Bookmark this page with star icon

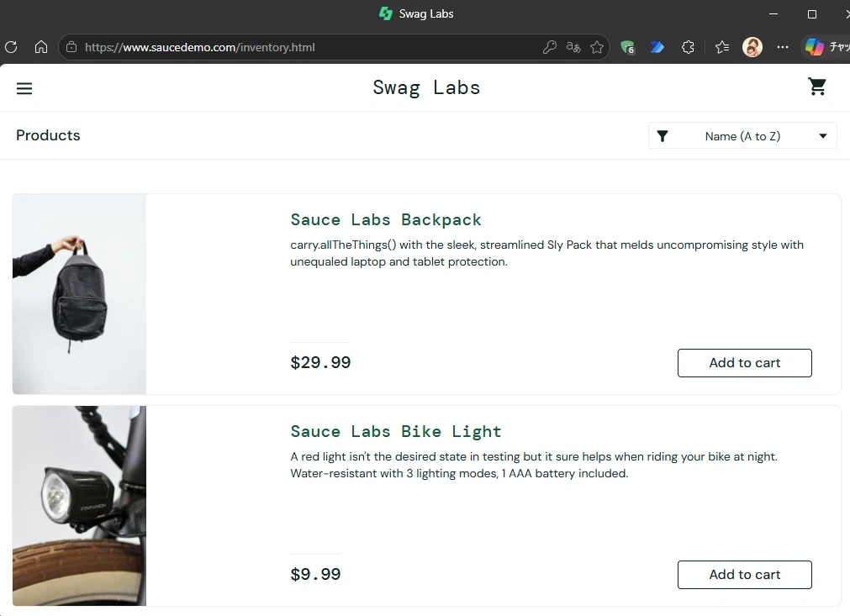[x=597, y=47]
